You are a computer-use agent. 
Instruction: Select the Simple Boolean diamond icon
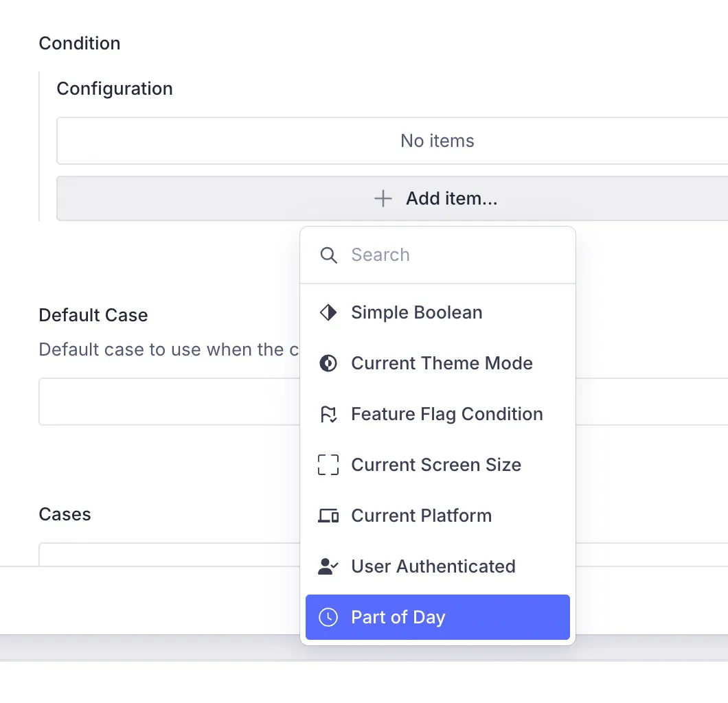tap(328, 312)
